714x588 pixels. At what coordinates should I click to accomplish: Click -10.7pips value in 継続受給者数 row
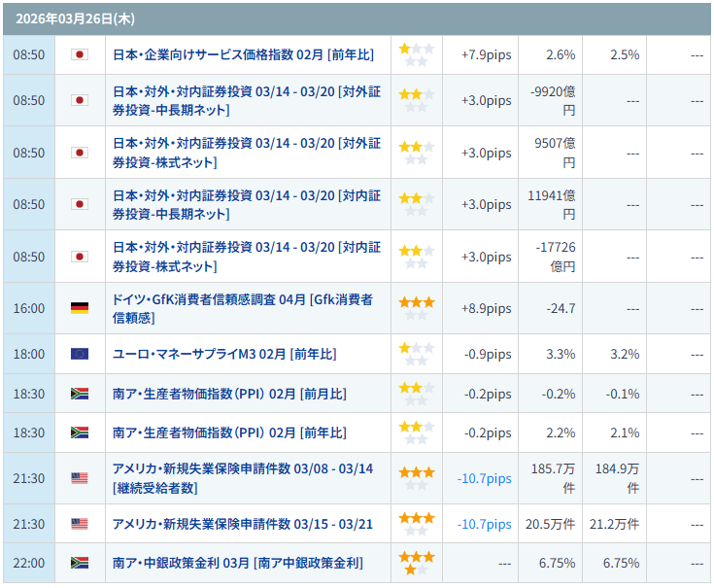coord(484,478)
